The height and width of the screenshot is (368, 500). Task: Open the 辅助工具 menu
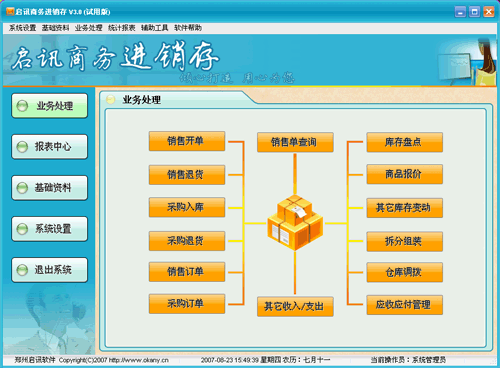pyautogui.click(x=154, y=28)
